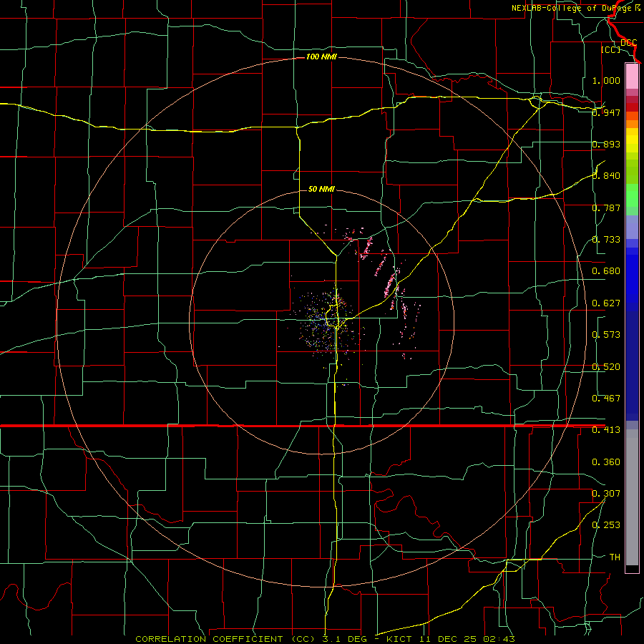The image size is (644, 644).
Task: Select the 0.947 scale value
Action: [606, 112]
